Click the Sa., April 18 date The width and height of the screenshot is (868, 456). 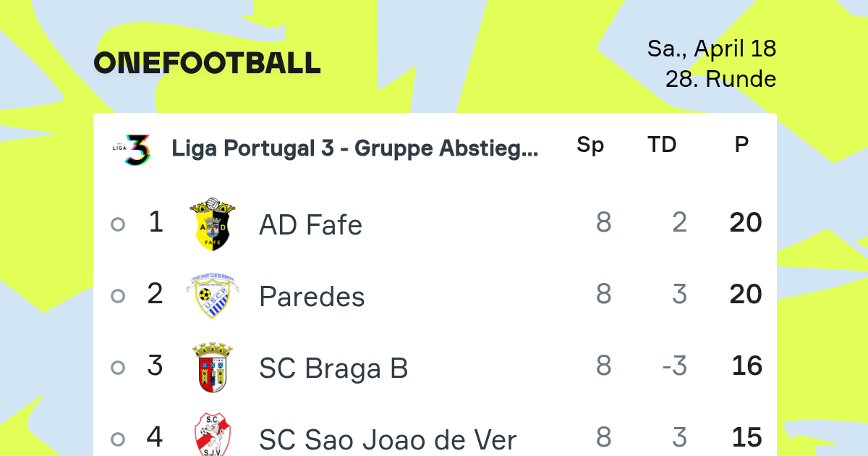(x=711, y=48)
